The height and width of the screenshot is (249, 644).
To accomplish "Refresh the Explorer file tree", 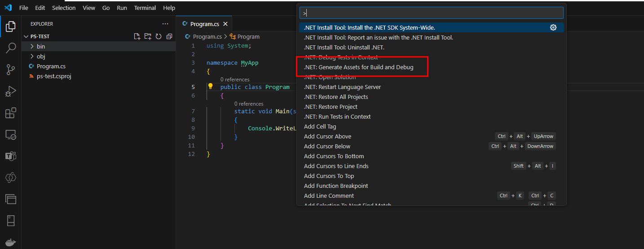I will click(159, 36).
